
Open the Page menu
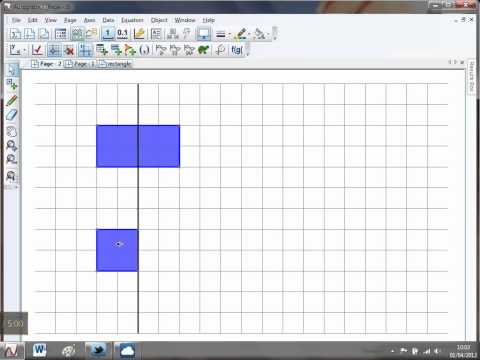pyautogui.click(x=70, y=20)
